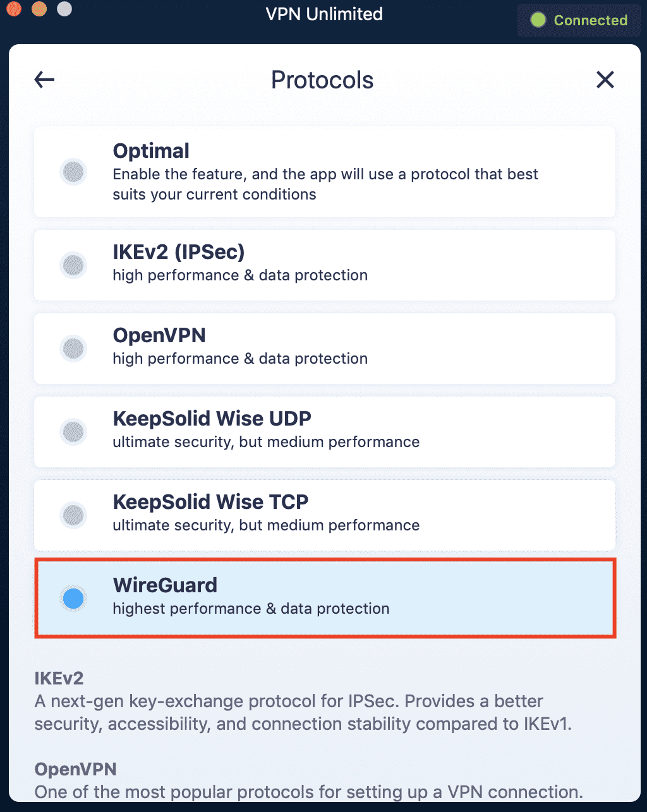Click the red macOS close window button
This screenshot has height=812, width=647.
pos(14,9)
